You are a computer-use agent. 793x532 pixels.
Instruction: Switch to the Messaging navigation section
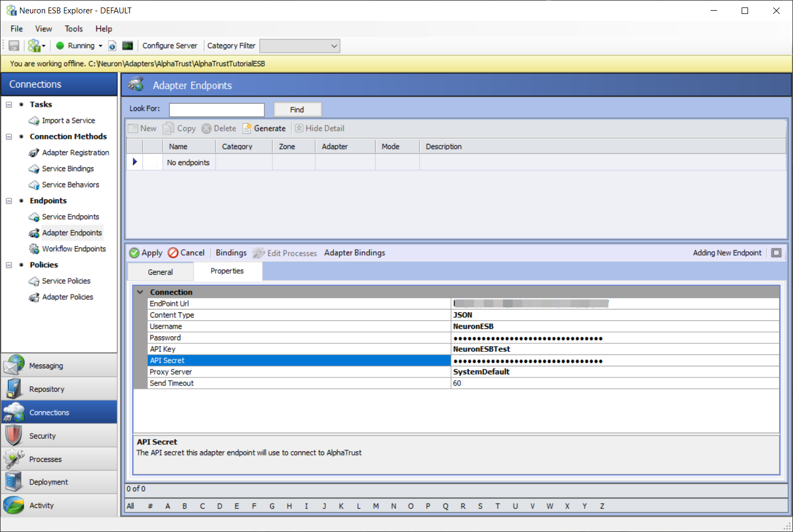click(x=59, y=366)
